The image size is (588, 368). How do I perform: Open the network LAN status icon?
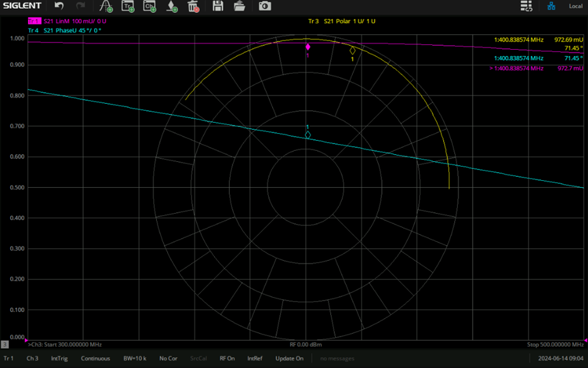point(551,6)
